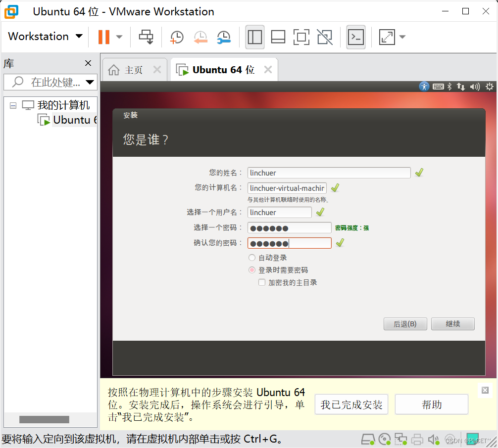This screenshot has width=498, height=448.
Task: Click the library panel horizontal scrollbar
Action: [44, 419]
